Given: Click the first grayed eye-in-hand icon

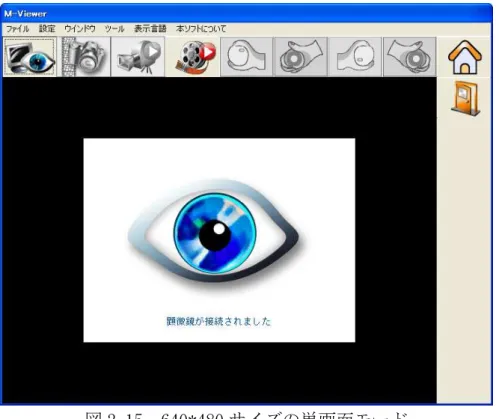Looking at the screenshot, I should (x=247, y=57).
